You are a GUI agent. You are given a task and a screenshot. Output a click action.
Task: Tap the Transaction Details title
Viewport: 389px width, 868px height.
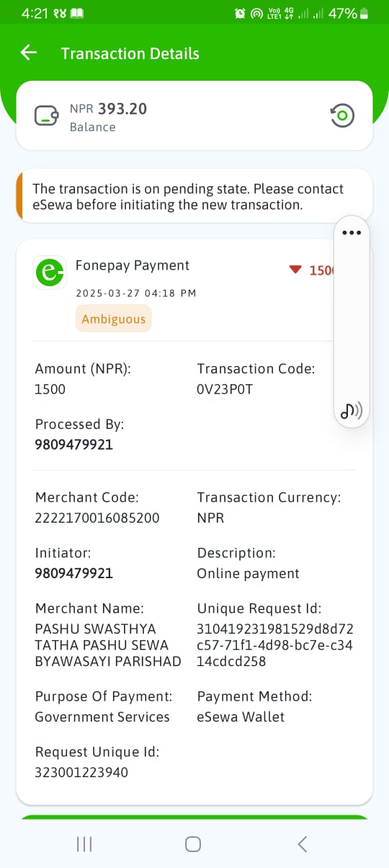pos(130,53)
